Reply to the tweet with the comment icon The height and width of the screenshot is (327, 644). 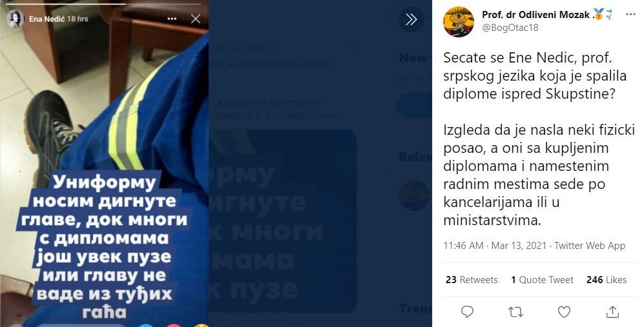pos(468,312)
